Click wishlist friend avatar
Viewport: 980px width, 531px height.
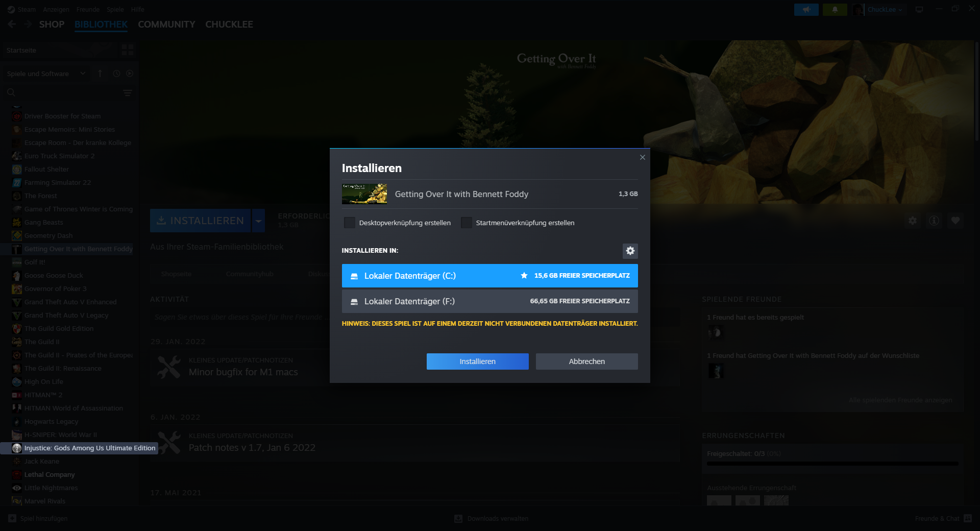tap(716, 371)
